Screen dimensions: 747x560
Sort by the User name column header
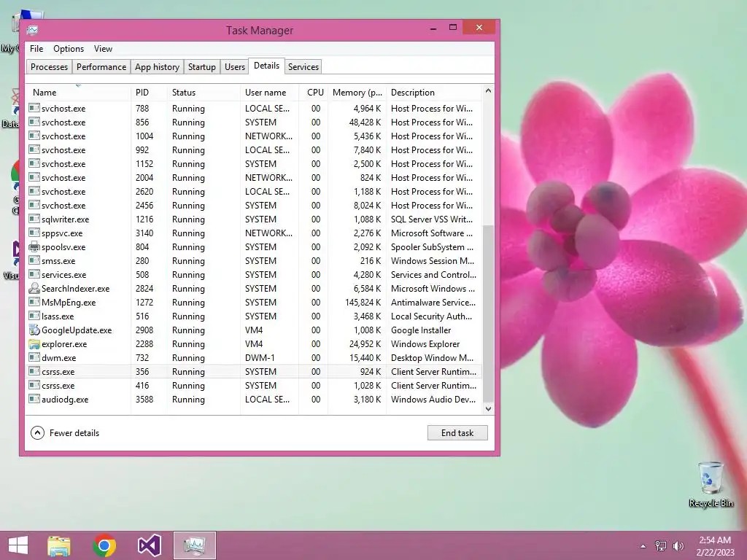pyautogui.click(x=269, y=93)
